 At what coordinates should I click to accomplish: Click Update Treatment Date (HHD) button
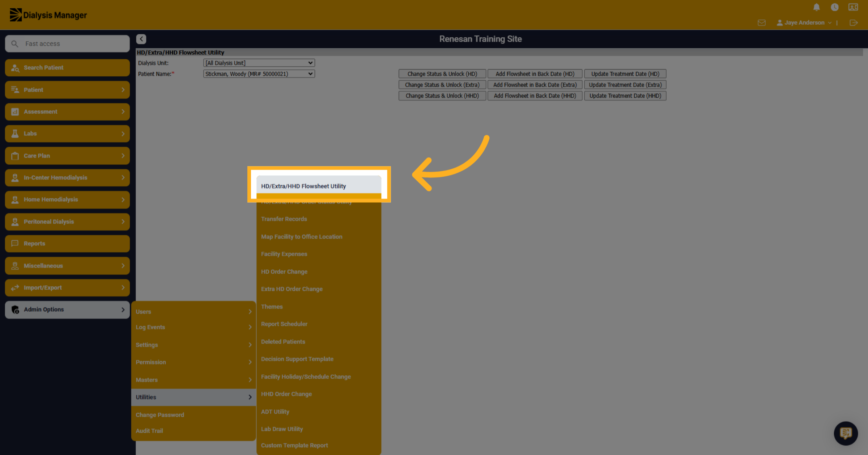625,96
